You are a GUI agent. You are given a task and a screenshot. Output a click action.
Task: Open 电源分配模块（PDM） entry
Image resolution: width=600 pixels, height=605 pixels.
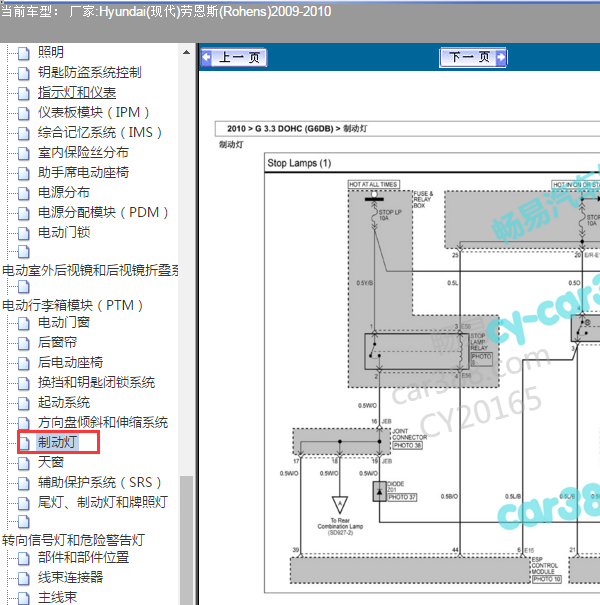[103, 213]
